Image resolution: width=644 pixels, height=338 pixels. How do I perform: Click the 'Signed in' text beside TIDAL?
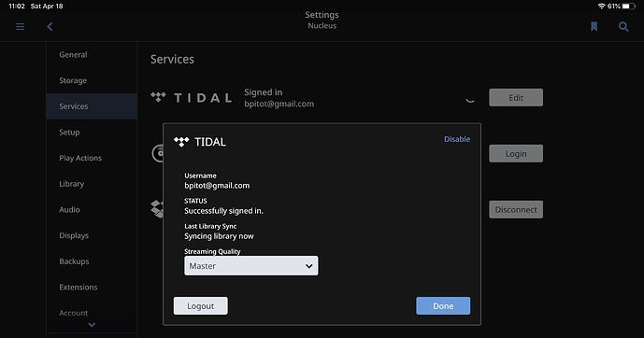click(264, 92)
